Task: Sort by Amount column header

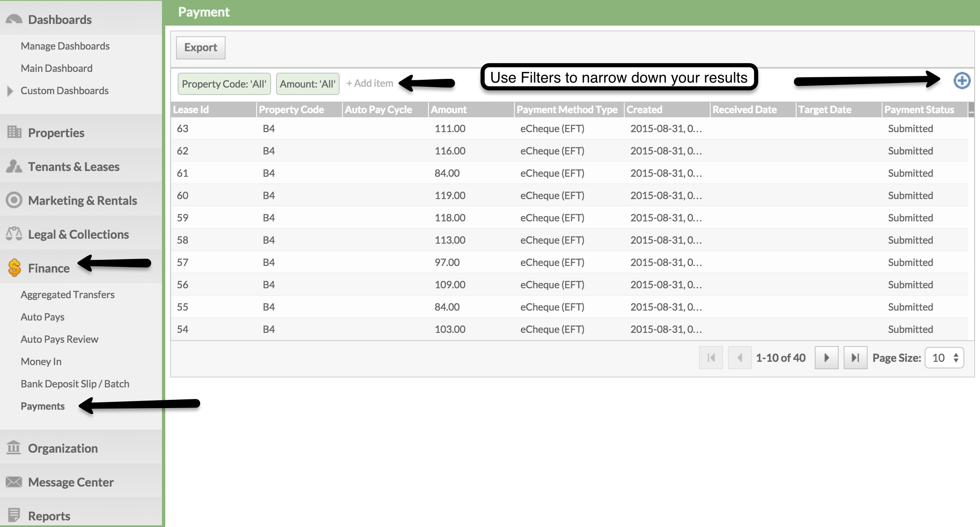Action: tap(449, 109)
